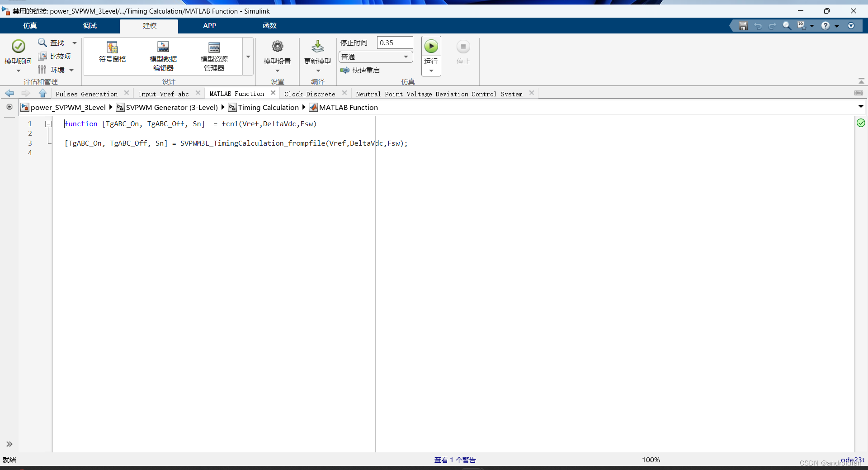The width and height of the screenshot is (868, 470).
Task: Run the simulation with the green 运行 button
Action: click(x=431, y=47)
